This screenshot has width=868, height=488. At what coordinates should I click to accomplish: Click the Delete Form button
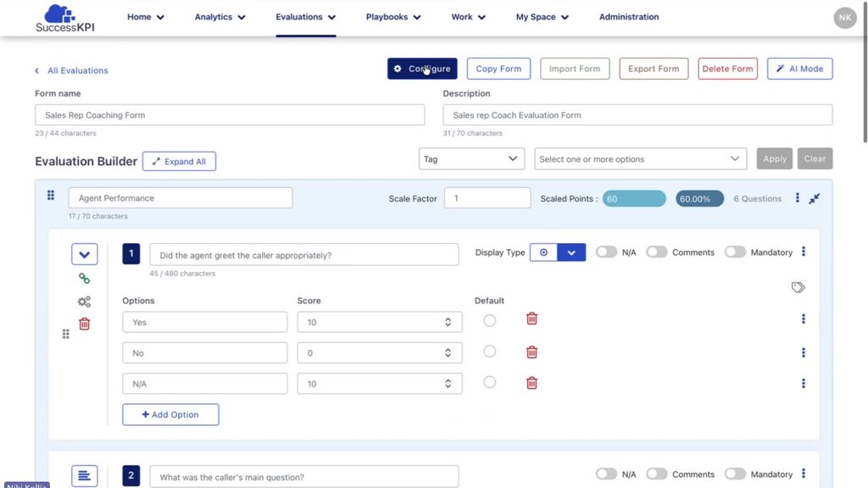click(x=727, y=69)
